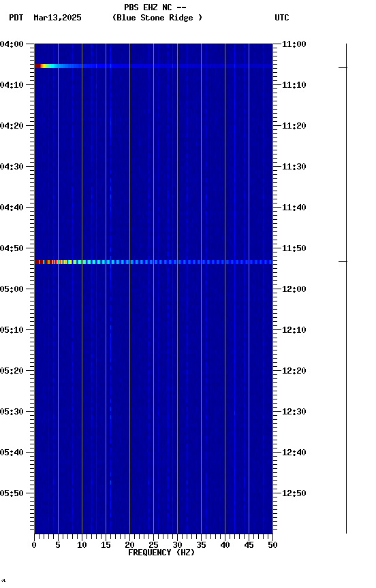
Task: Click the "PDT" timezone label
Action: 16,18
